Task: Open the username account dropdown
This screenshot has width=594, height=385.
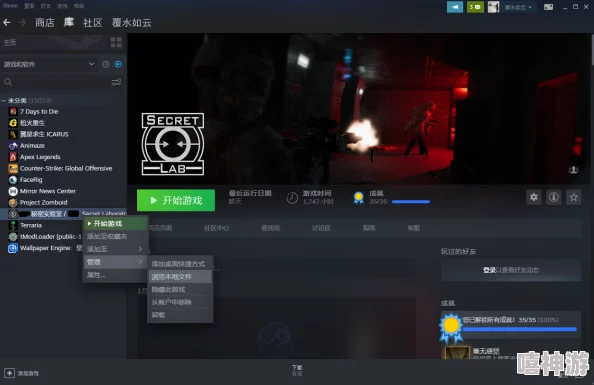Action: (x=518, y=7)
